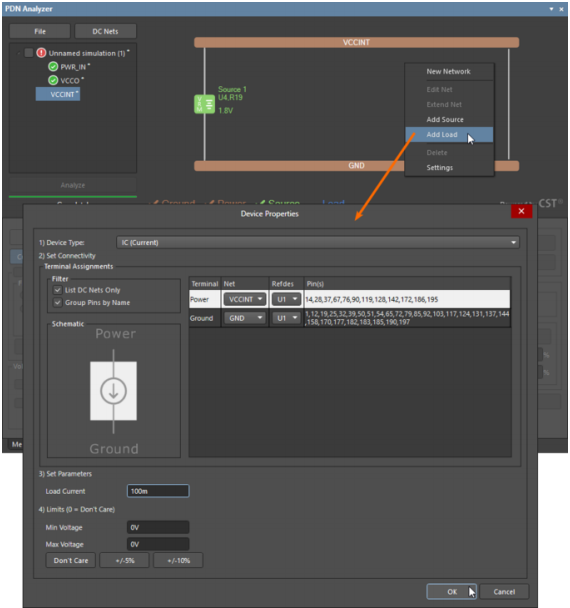Click the current source symbol in Schematic preview
The height and width of the screenshot is (608, 570).
point(113,391)
